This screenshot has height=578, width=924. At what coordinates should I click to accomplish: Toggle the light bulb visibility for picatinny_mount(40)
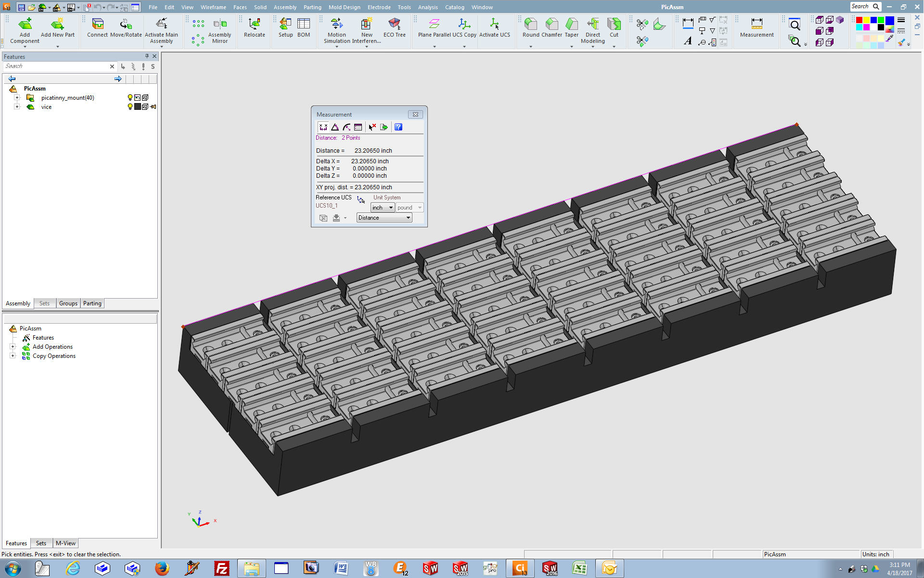pyautogui.click(x=129, y=98)
